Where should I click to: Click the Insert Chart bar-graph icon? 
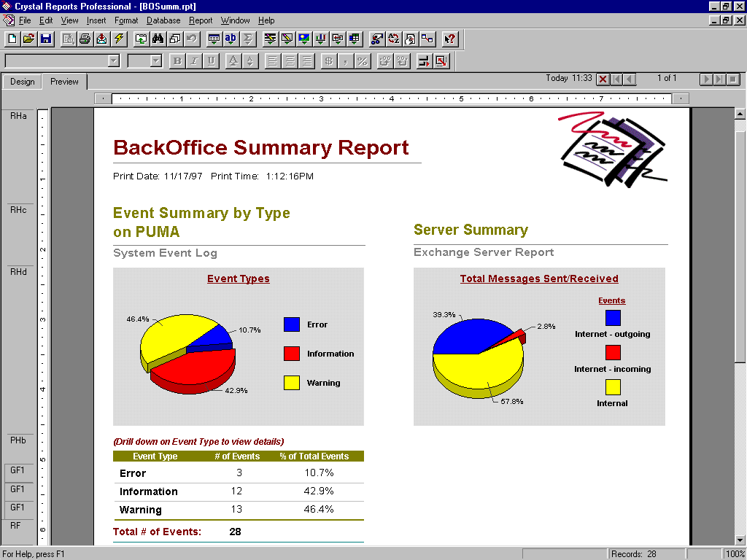point(321,39)
